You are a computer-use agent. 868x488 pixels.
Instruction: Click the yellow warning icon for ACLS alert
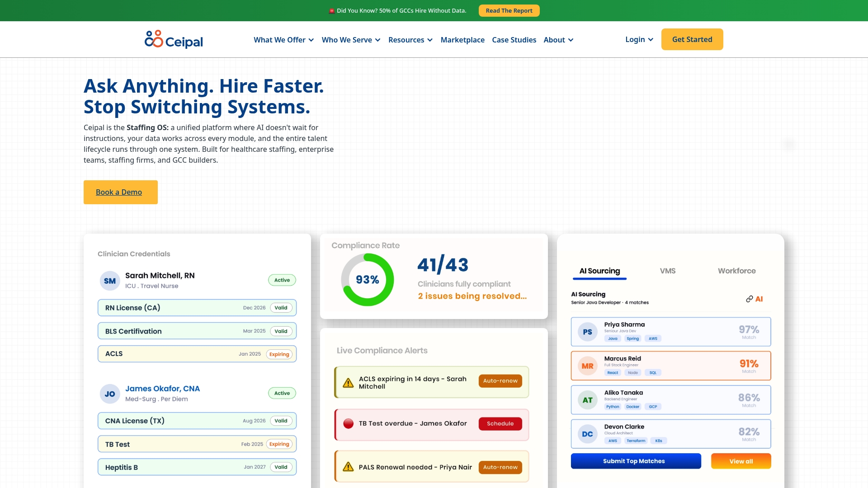348,383
